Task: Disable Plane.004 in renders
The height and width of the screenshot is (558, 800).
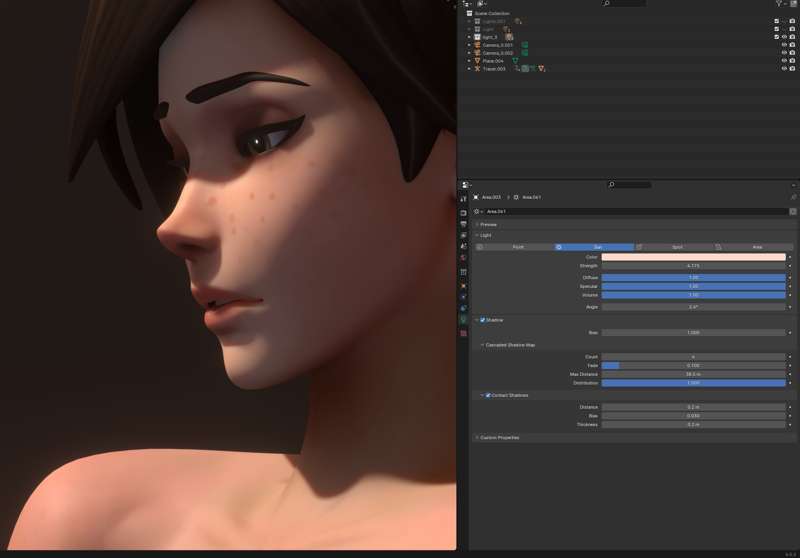Action: click(792, 61)
